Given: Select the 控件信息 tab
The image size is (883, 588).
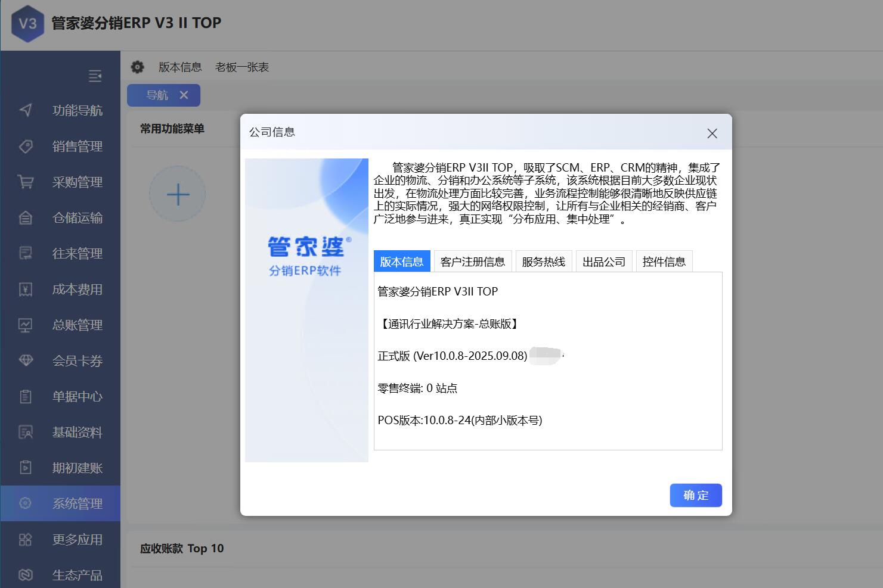Looking at the screenshot, I should click(x=664, y=262).
